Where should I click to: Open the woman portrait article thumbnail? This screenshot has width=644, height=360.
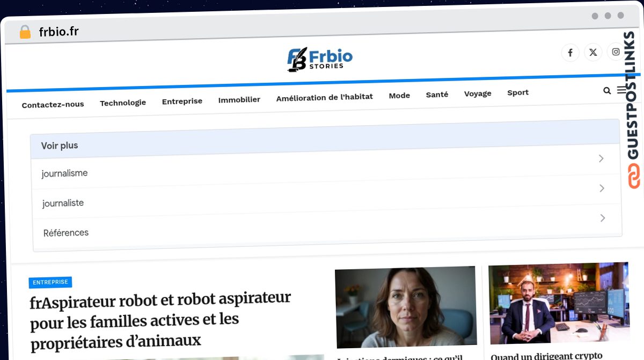(x=406, y=307)
